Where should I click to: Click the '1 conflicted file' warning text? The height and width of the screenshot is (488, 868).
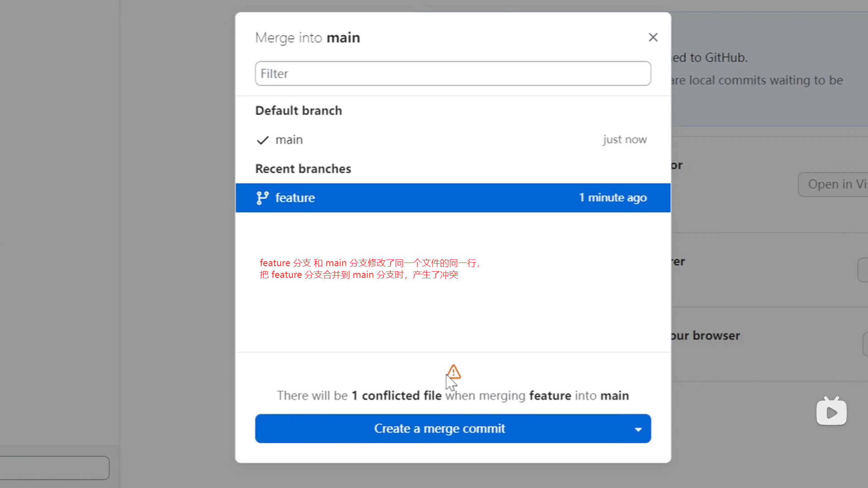point(396,395)
